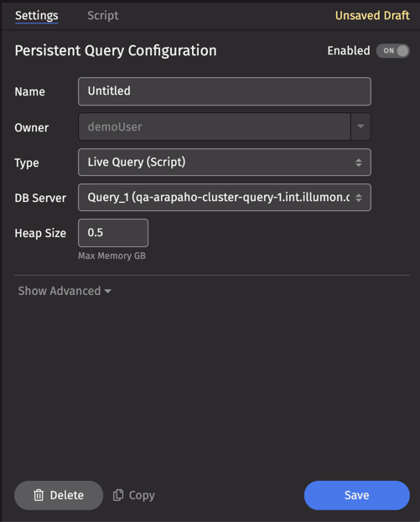Toggle the Enabled ON switch
The width and height of the screenshot is (420, 522).
(x=392, y=51)
